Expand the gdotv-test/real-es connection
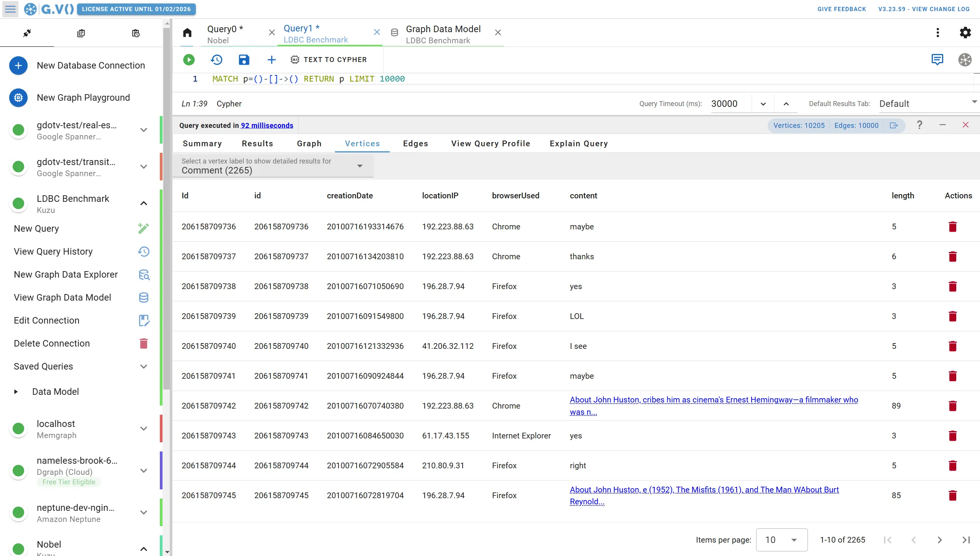Viewport: 980px width, 556px height. (x=144, y=130)
